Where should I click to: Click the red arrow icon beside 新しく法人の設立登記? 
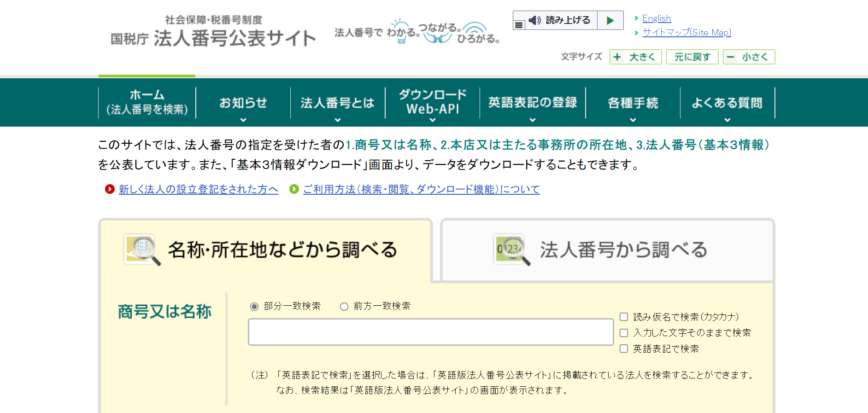(110, 189)
